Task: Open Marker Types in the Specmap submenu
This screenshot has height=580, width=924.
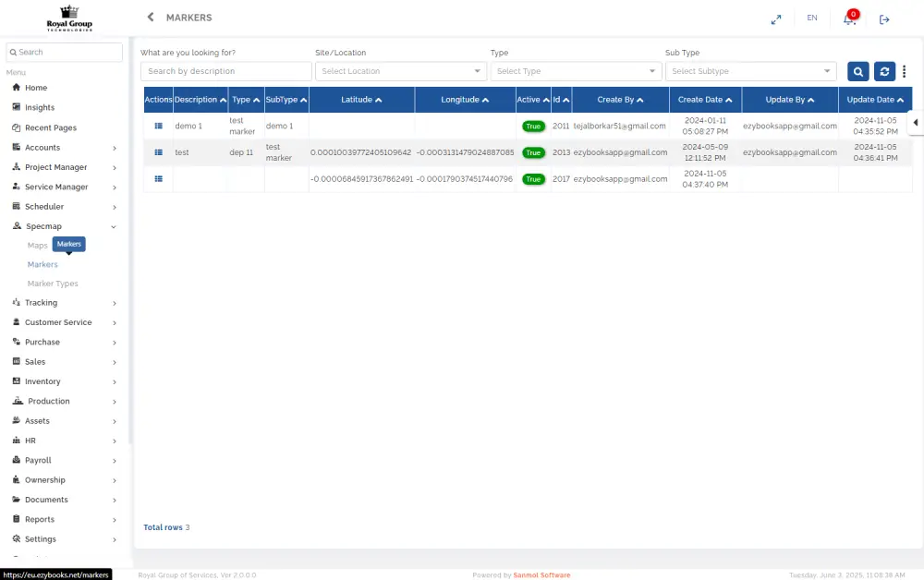Action: pos(53,284)
